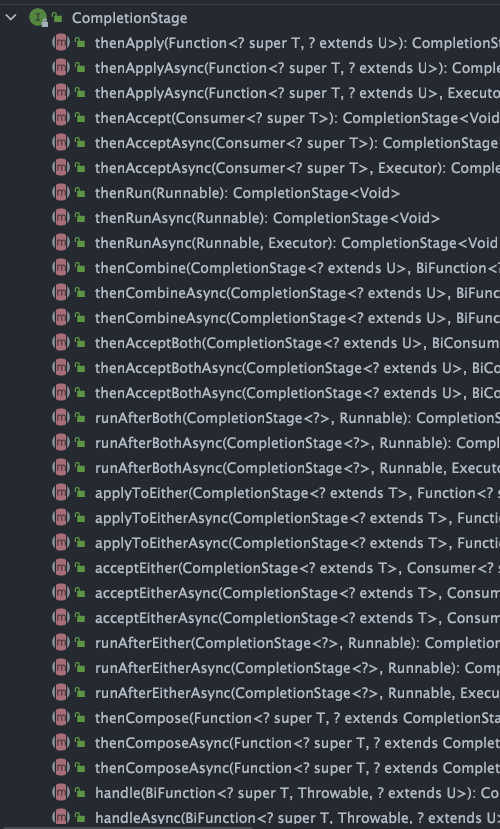500x829 pixels.
Task: Click the method icon beside thenCombine
Action: [61, 268]
